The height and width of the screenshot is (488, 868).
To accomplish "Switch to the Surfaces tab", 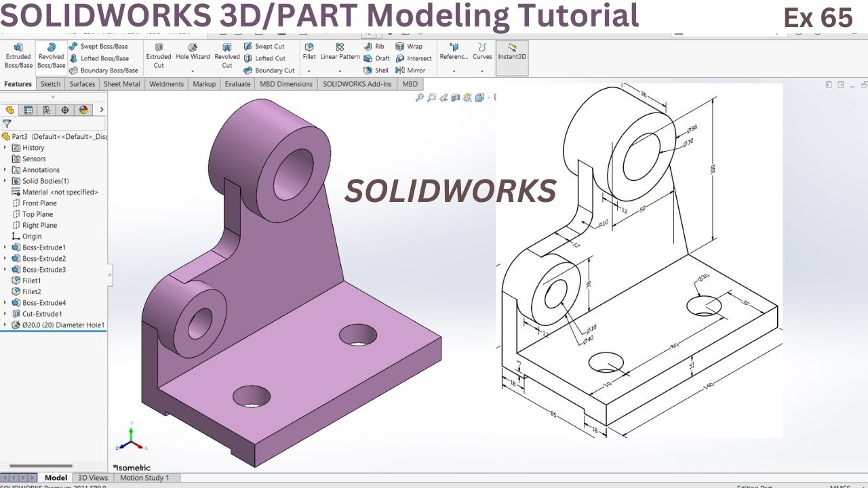I will (x=82, y=84).
